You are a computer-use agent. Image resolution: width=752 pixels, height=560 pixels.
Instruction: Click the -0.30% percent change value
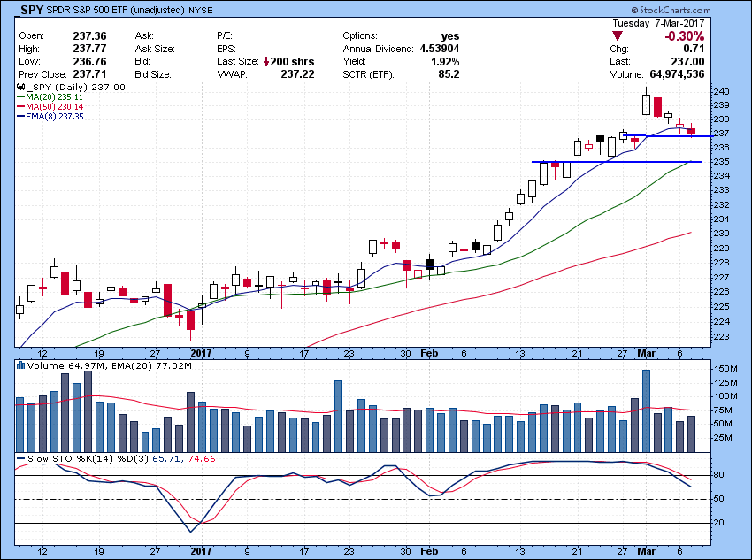point(685,36)
